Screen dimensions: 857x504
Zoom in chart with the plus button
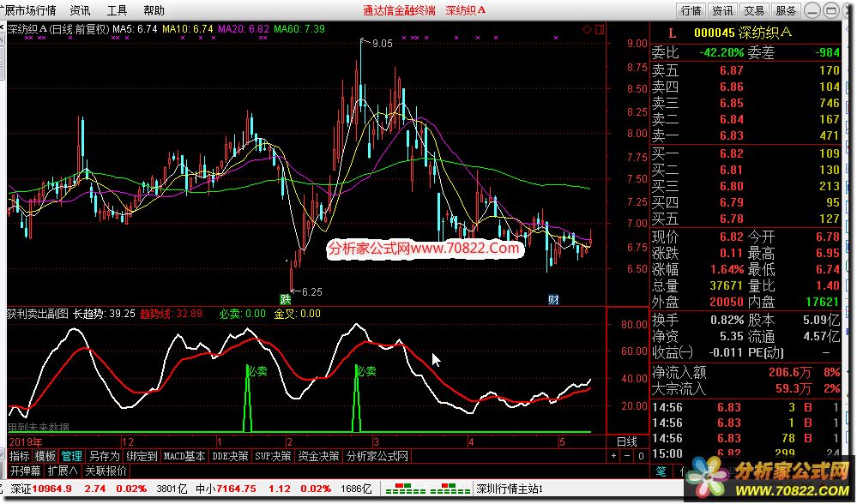tap(615, 456)
